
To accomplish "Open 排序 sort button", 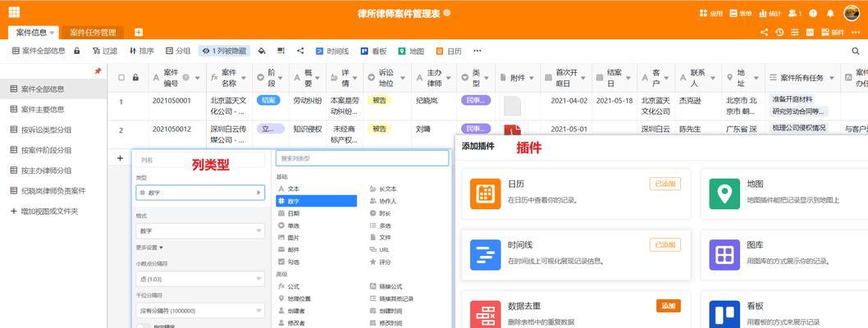I will point(141,51).
